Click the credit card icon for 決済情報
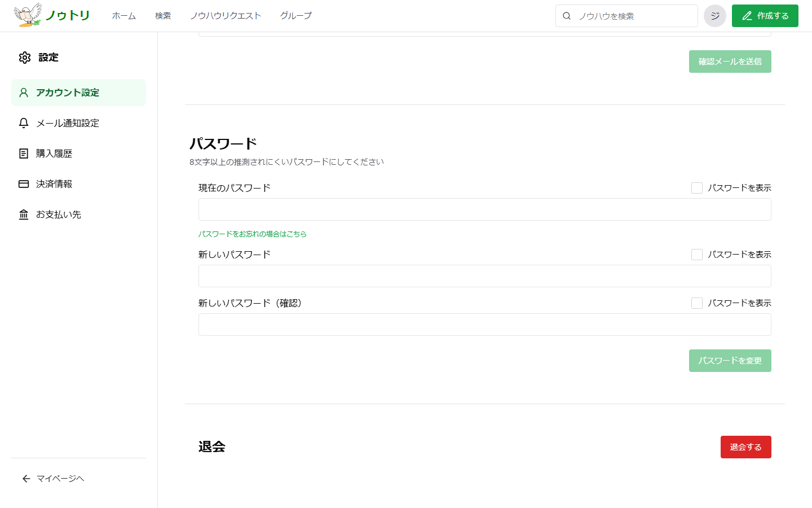The image size is (812, 508). click(24, 184)
